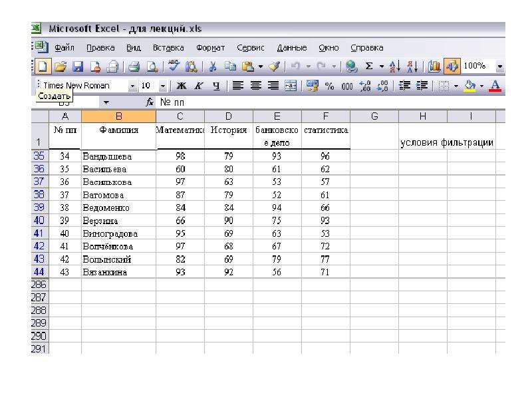Click the Print icon in toolbar
This screenshot has width=532, height=399.
[x=134, y=66]
